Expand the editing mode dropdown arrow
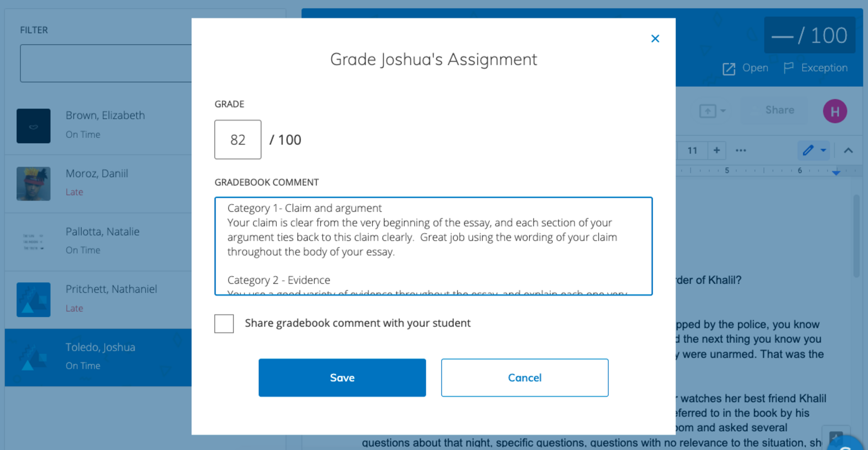 (x=823, y=151)
